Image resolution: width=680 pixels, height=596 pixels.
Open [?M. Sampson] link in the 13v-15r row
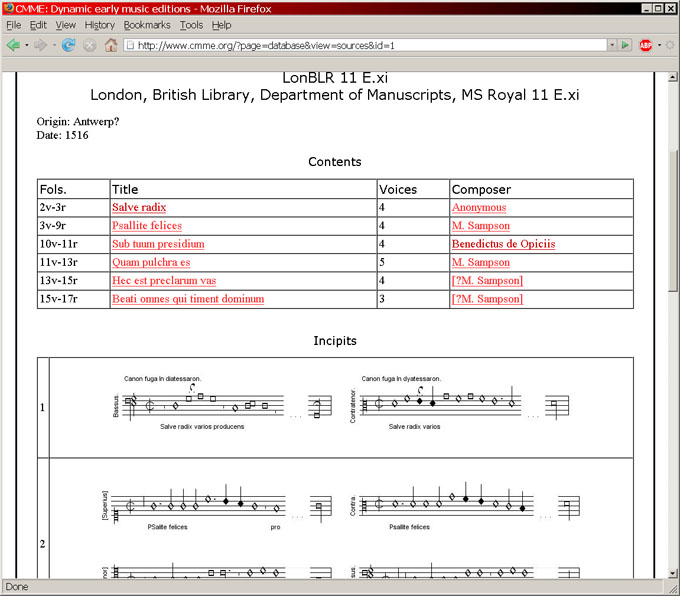click(x=487, y=281)
